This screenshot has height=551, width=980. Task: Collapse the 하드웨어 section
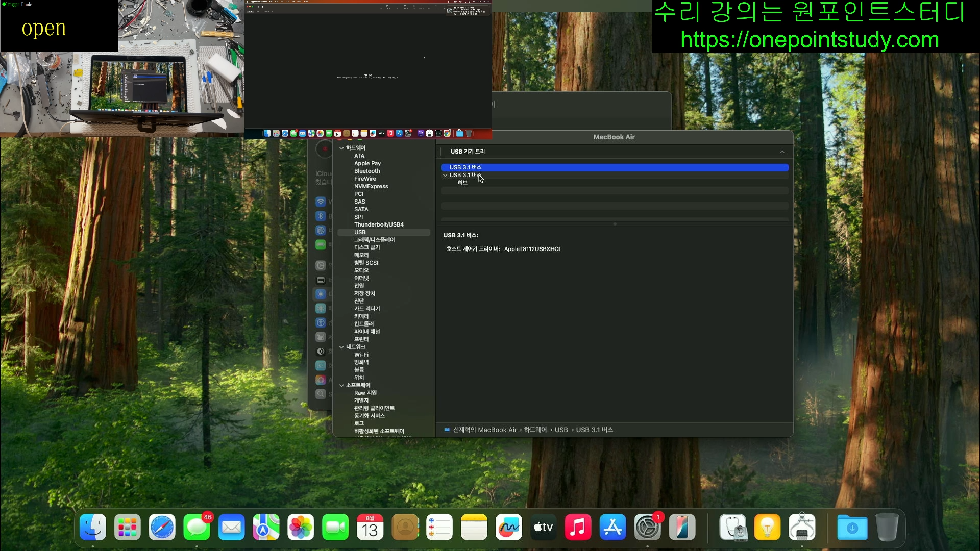click(x=341, y=148)
